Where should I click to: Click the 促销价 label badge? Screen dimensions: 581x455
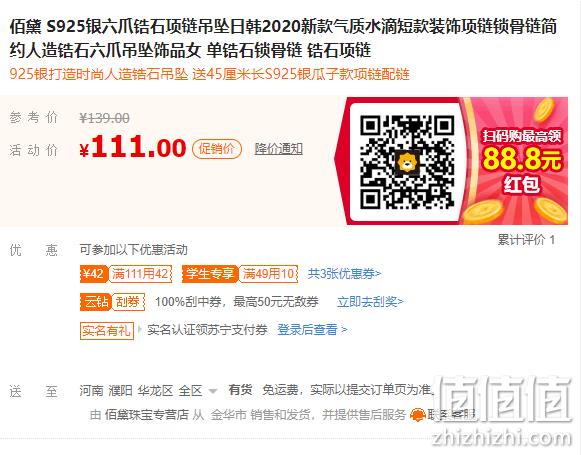[x=217, y=149]
